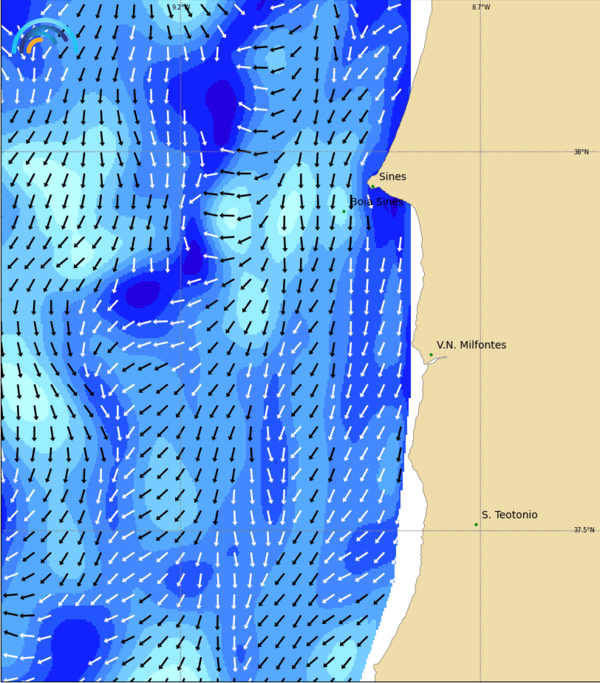Select the Boia Sines text label
The height and width of the screenshot is (683, 600).
coord(376,202)
